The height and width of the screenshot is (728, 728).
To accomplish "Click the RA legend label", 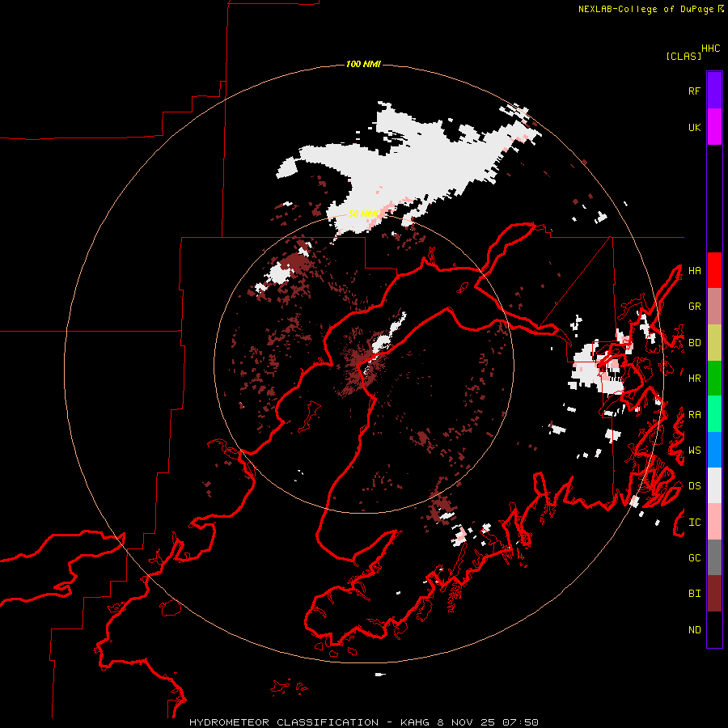I will coord(694,415).
